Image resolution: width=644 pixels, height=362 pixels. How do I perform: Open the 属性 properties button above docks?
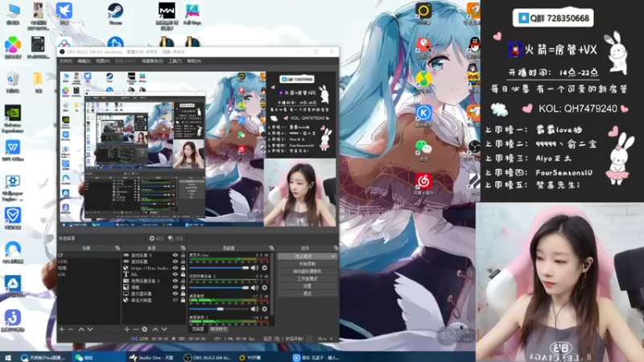click(156, 238)
